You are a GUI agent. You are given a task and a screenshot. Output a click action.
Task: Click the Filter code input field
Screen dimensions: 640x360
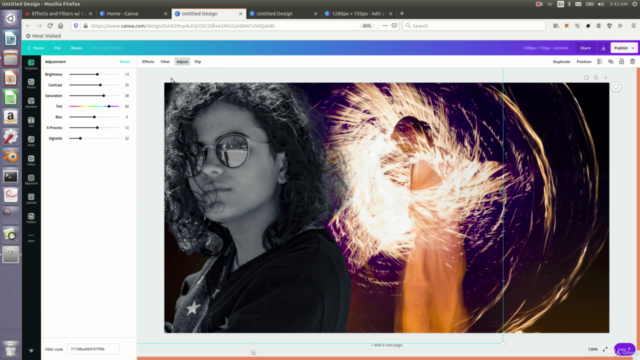(x=93, y=349)
